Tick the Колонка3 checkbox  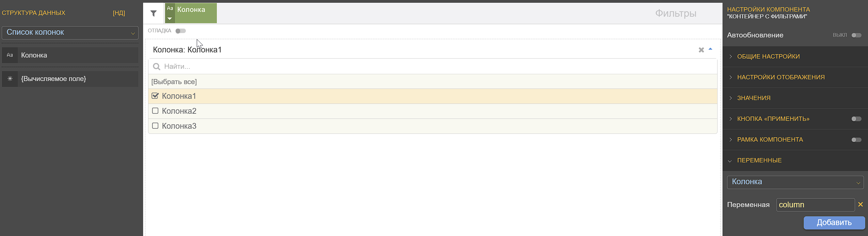click(x=155, y=126)
